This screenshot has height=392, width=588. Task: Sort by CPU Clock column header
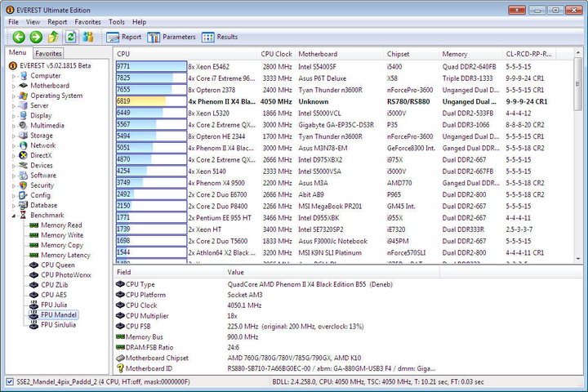point(276,54)
